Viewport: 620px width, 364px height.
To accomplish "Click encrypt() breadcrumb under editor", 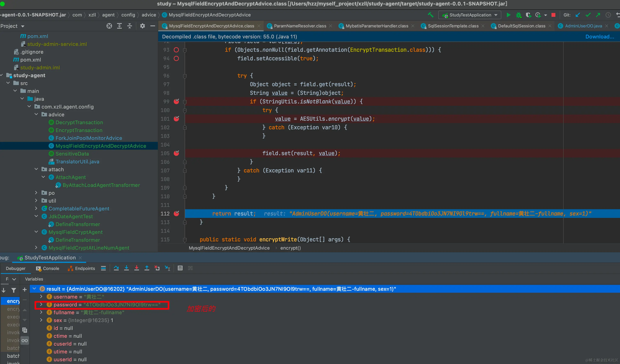I will pyautogui.click(x=290, y=248).
